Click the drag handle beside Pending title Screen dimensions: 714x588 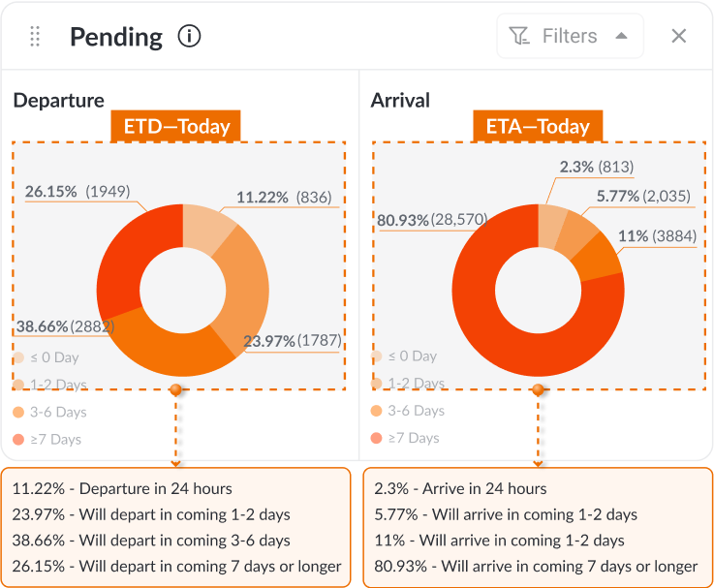pyautogui.click(x=35, y=37)
